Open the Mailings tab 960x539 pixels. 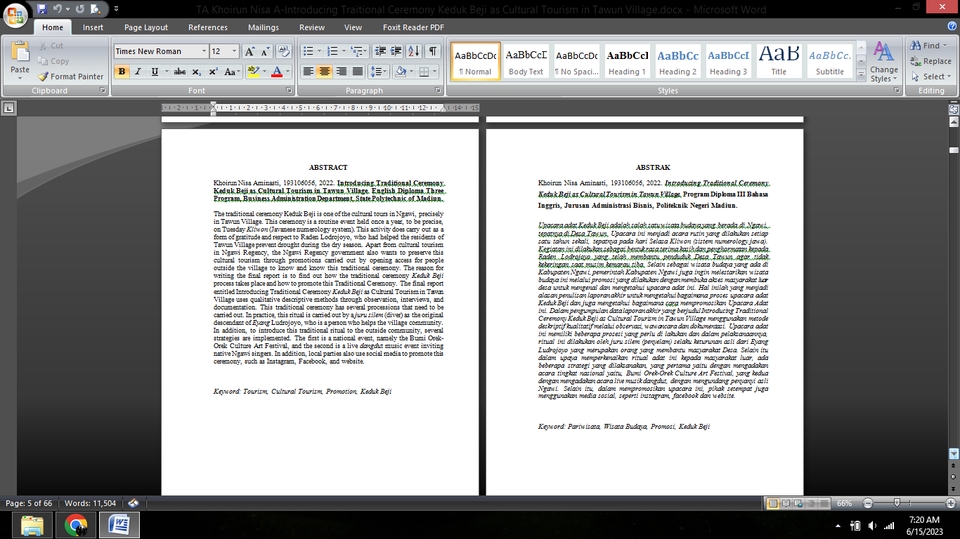tap(263, 28)
